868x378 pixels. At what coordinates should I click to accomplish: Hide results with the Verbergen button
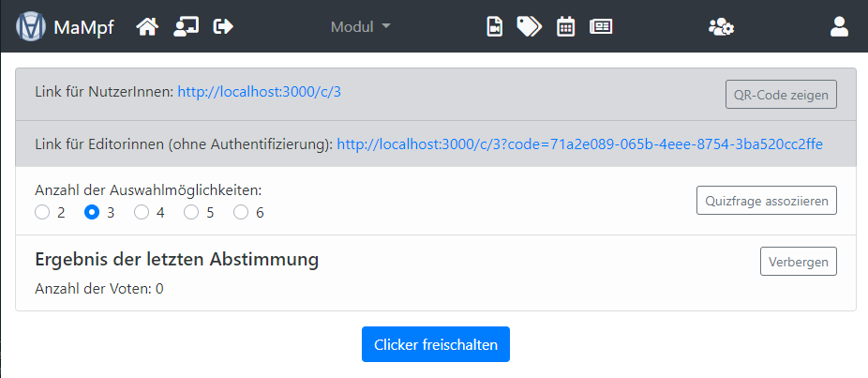[x=798, y=262]
